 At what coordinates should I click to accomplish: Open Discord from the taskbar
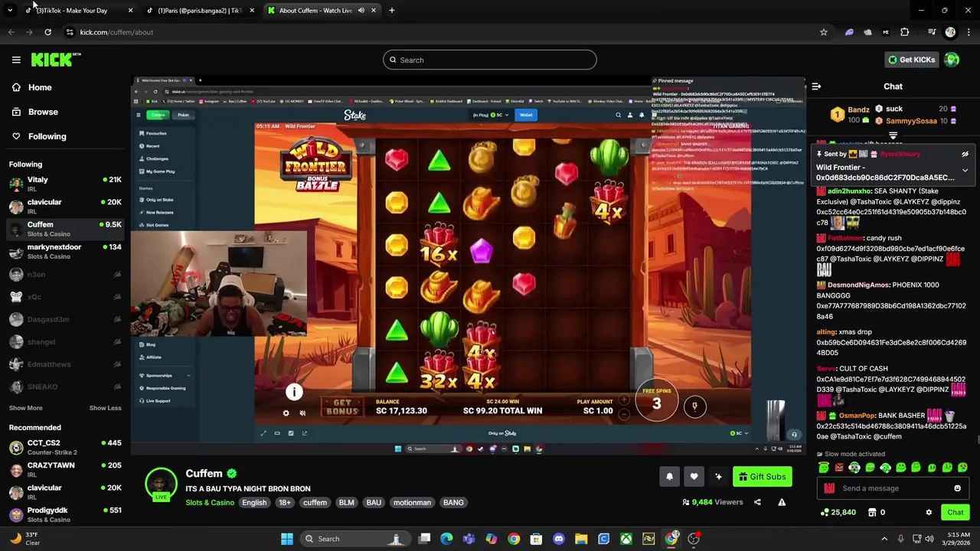coord(558,539)
